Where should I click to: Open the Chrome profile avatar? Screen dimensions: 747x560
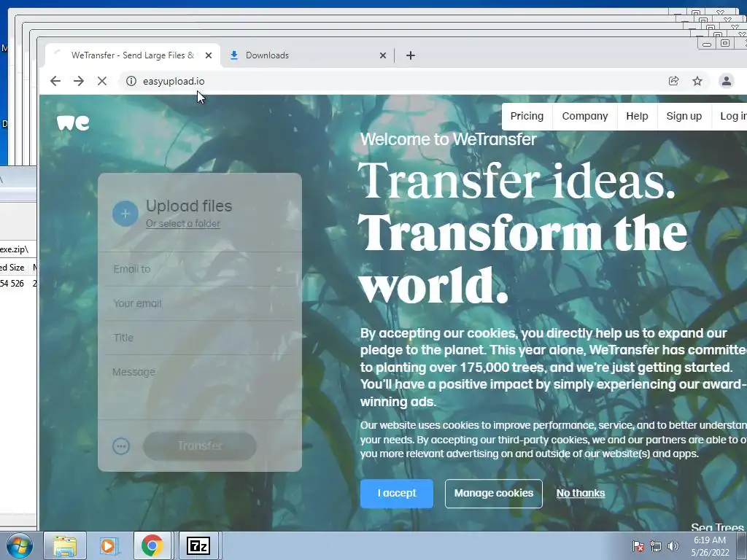pyautogui.click(x=727, y=81)
